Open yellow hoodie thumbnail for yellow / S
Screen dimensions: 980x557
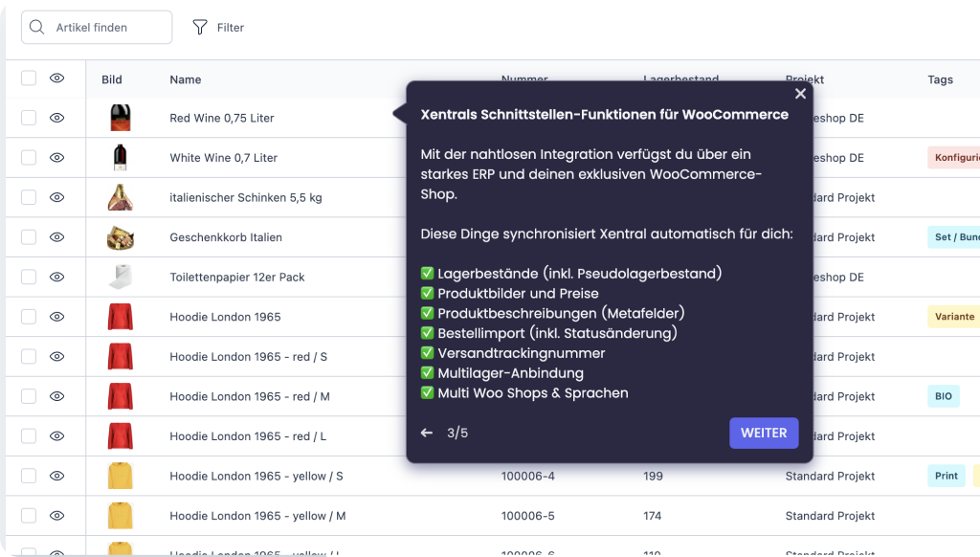coord(120,476)
